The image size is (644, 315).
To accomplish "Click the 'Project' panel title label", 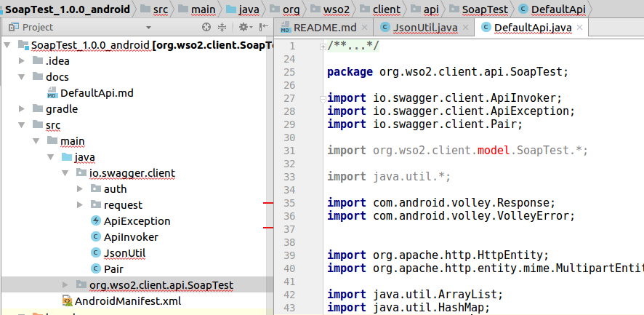I will (x=38, y=28).
